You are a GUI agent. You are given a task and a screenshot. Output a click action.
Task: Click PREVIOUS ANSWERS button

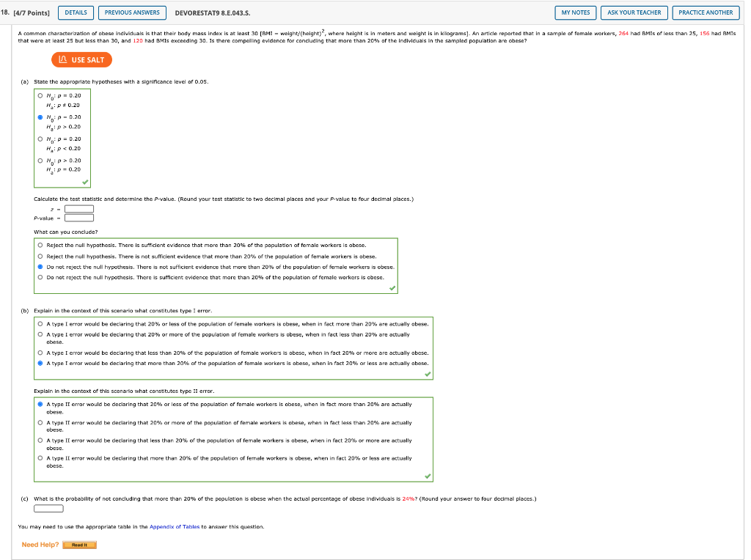pyautogui.click(x=132, y=12)
